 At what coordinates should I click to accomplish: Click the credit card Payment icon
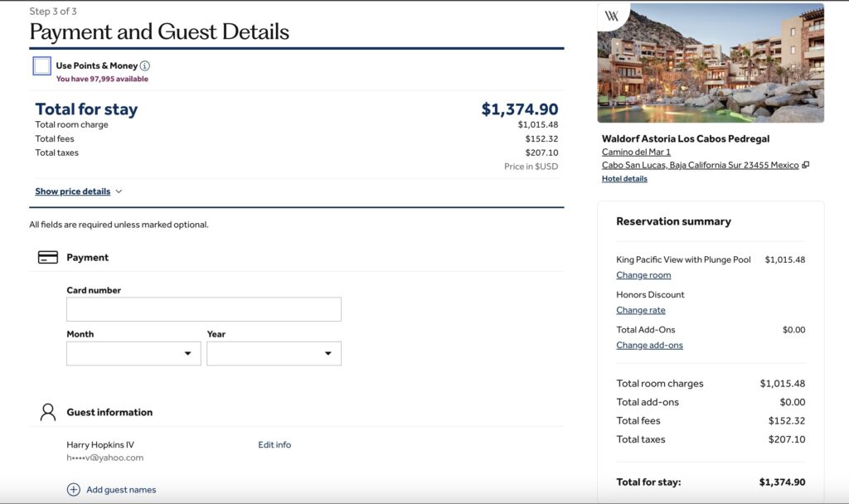48,258
